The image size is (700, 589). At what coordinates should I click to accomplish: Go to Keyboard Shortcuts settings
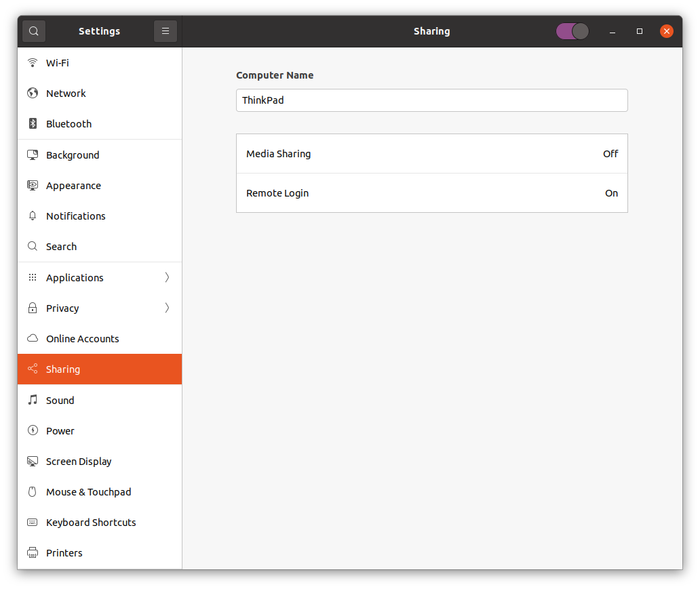(x=91, y=523)
